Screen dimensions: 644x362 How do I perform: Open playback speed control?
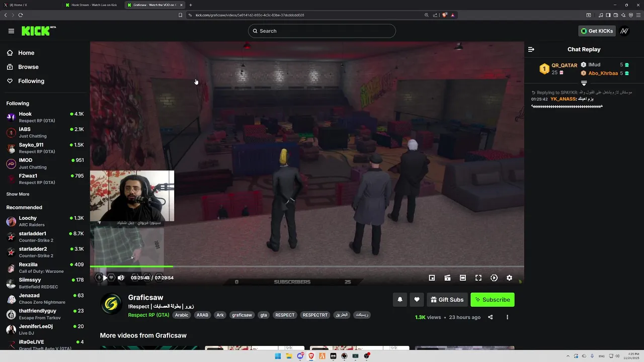tap(494, 278)
